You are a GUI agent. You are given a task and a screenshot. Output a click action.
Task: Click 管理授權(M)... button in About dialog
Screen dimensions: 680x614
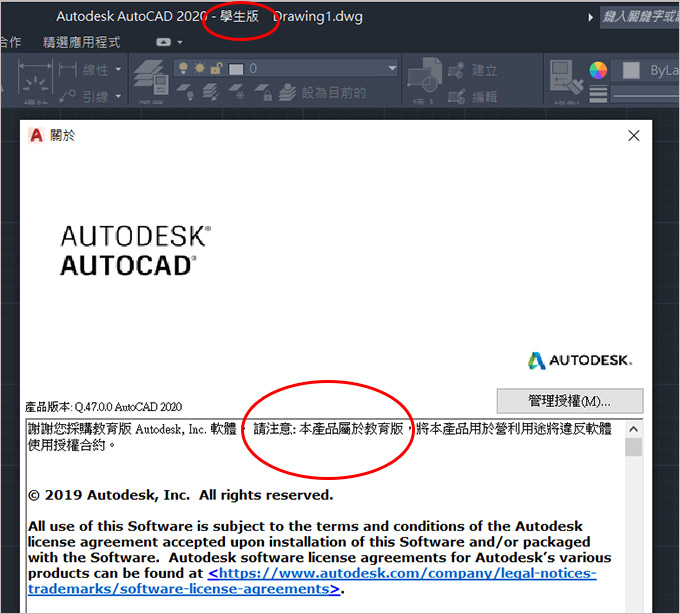click(x=569, y=401)
